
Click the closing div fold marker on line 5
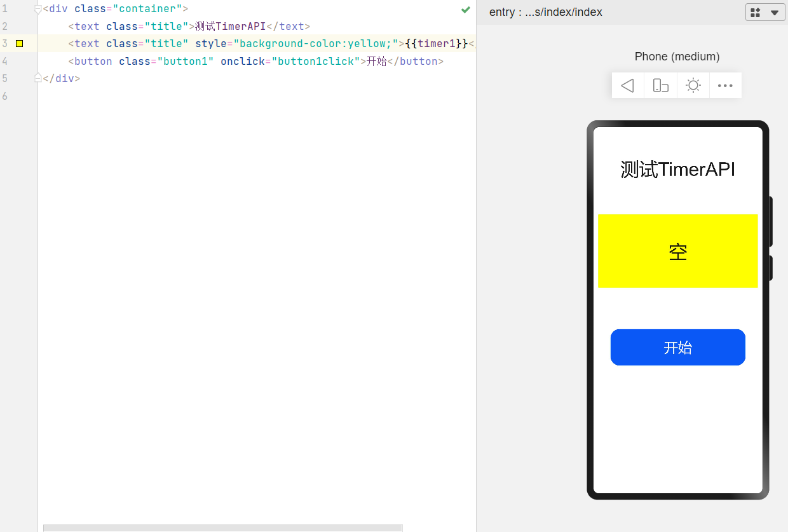38,78
